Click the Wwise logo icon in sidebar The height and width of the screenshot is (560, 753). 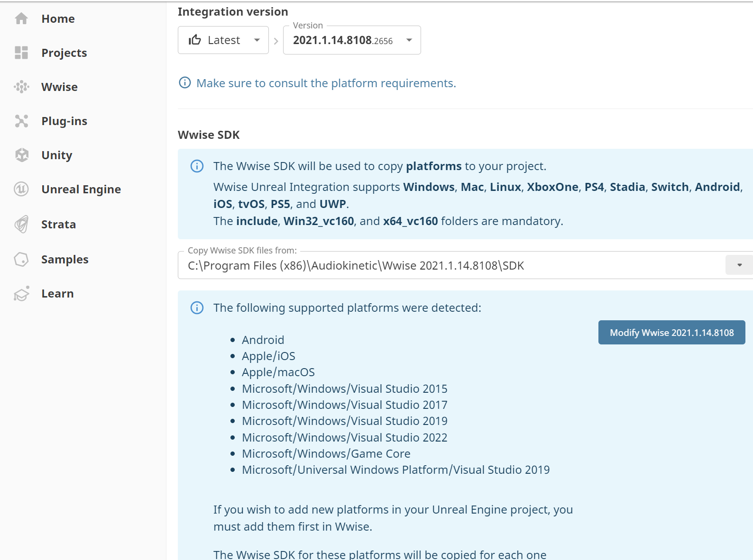[21, 87]
